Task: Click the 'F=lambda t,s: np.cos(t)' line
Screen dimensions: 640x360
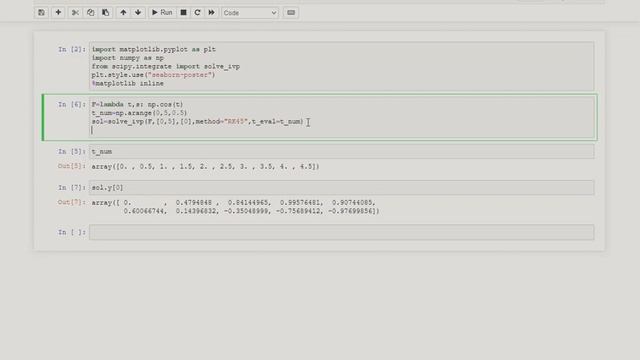Action: [138, 104]
